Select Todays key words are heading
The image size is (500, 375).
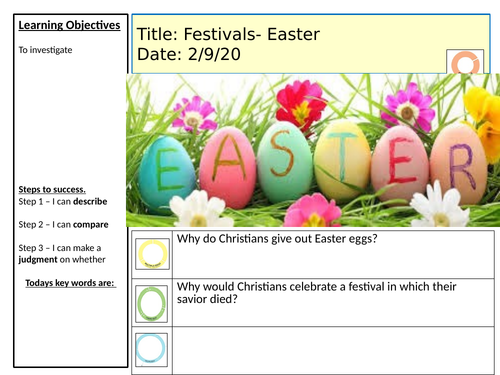(x=71, y=283)
